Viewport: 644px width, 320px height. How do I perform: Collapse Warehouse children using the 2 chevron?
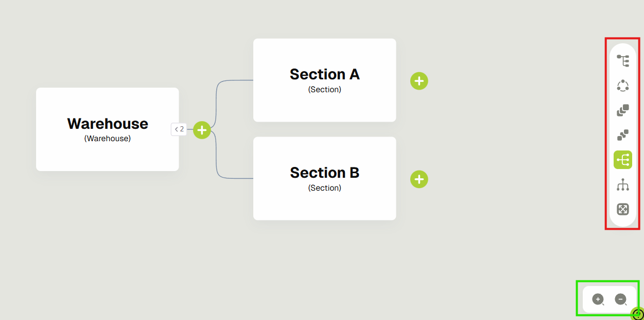179,129
